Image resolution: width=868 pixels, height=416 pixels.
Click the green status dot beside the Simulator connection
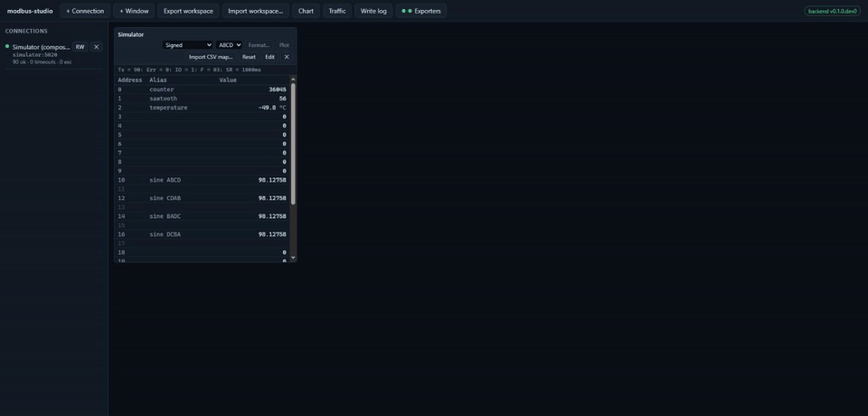point(7,46)
